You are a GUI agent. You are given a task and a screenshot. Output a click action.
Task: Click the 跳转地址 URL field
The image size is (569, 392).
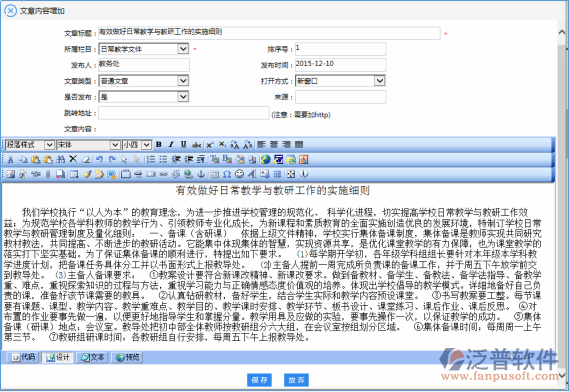184,113
